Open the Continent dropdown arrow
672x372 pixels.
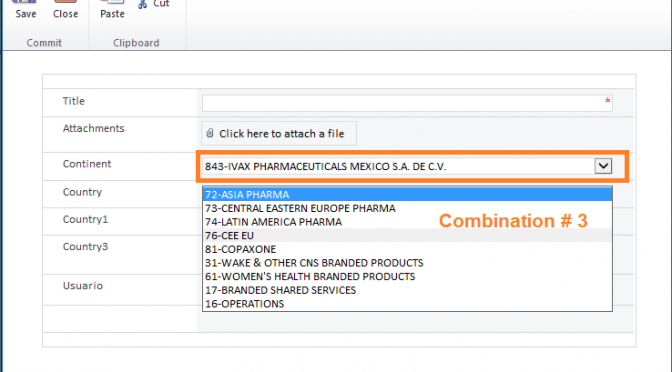tap(603, 166)
